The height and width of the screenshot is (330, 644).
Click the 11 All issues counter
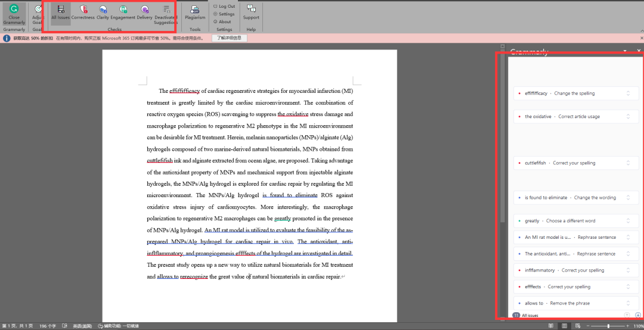[525, 315]
